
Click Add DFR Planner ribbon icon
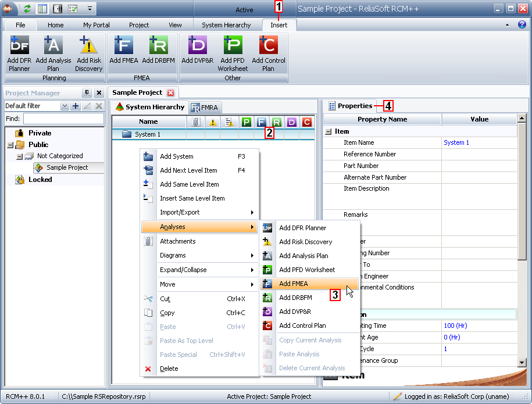pyautogui.click(x=19, y=45)
